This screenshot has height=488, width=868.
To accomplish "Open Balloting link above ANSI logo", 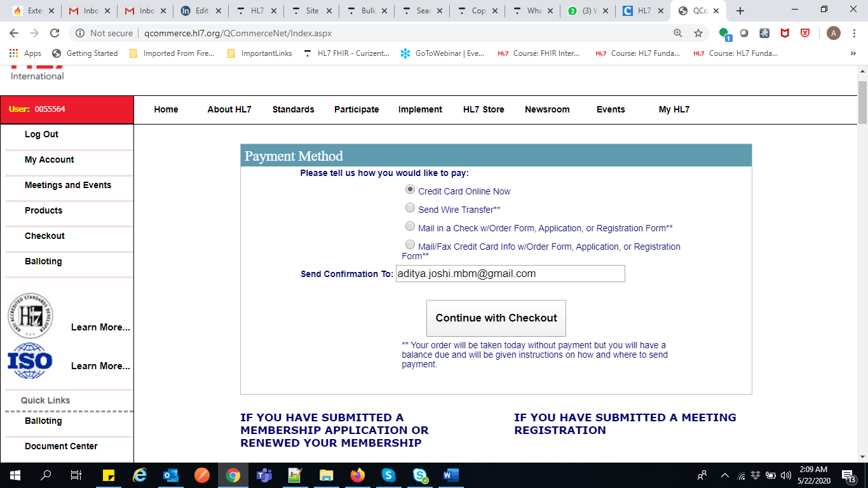I will coord(43,261).
